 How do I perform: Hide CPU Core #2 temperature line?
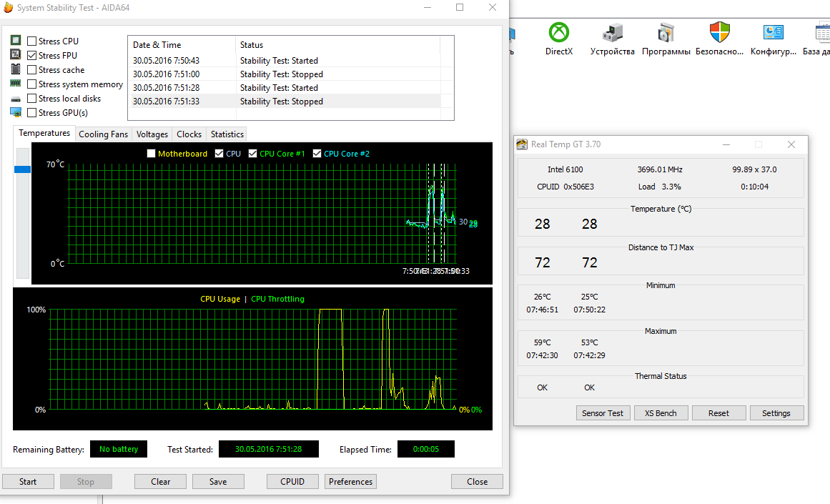317,154
